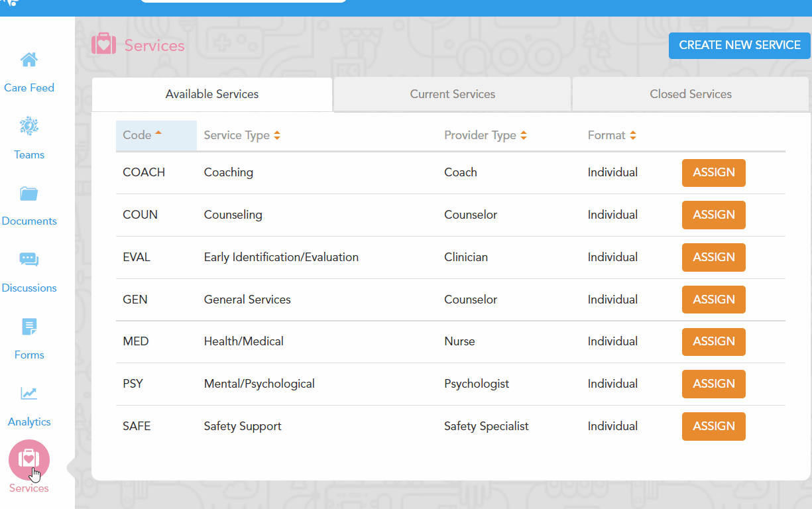Open Discussions chat bubble icon

[x=29, y=260]
